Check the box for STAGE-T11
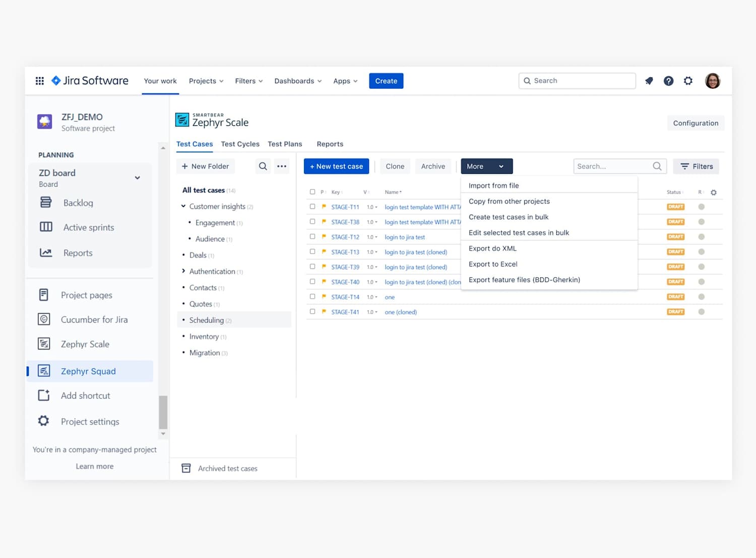This screenshot has width=756, height=558. [312, 206]
